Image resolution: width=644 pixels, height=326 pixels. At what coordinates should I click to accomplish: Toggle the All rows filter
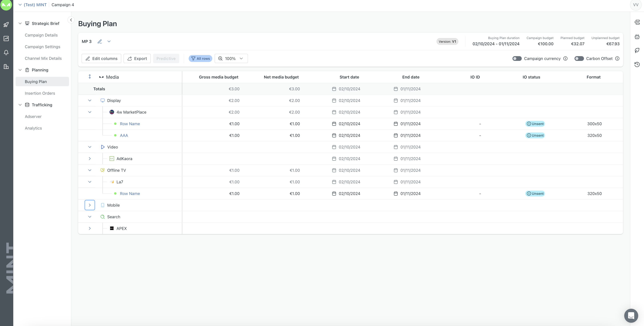tap(200, 59)
